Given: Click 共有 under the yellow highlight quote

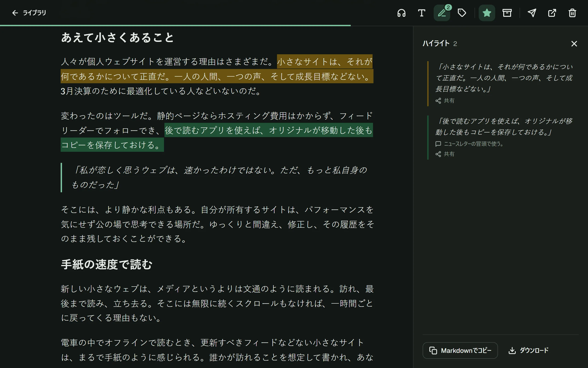Looking at the screenshot, I should click(x=445, y=101).
